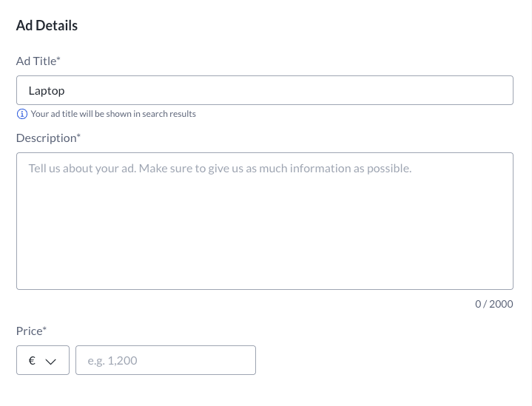Click the 0 / 2000 character counter
This screenshot has height=406, width=532.
[494, 304]
